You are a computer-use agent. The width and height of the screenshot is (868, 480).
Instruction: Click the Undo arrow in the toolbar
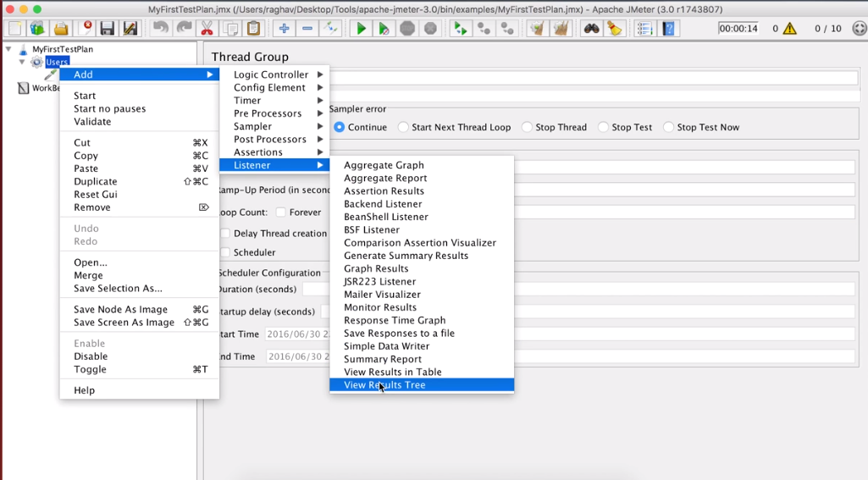pos(161,28)
